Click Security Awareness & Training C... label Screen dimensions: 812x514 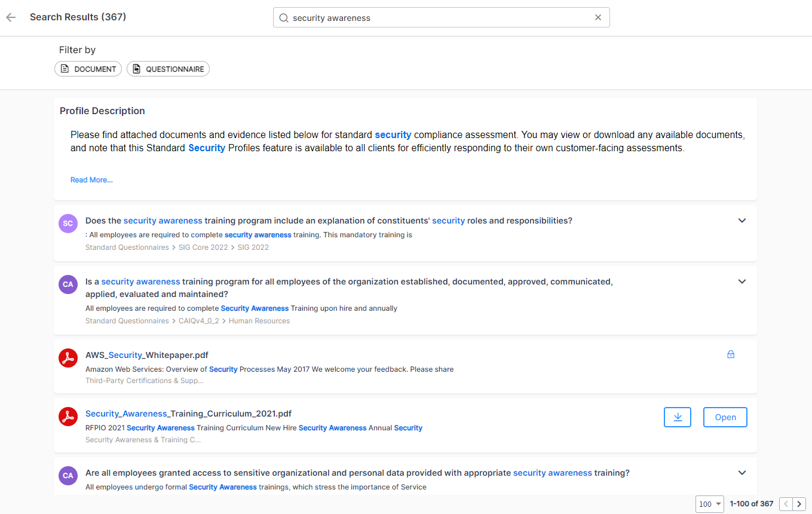(143, 440)
